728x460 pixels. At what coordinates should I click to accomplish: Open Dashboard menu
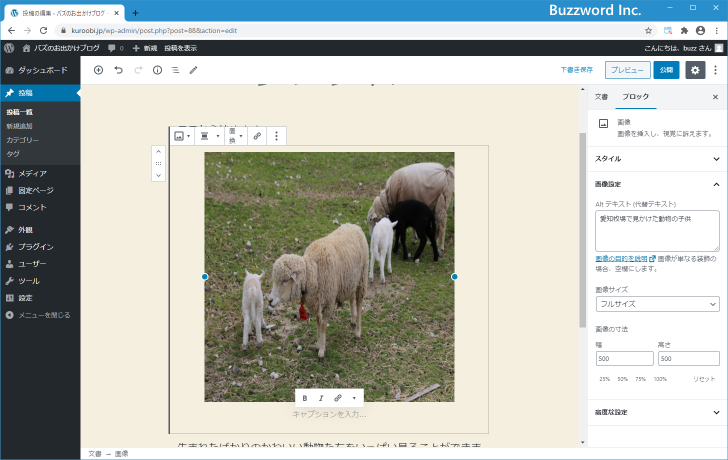coord(40,70)
